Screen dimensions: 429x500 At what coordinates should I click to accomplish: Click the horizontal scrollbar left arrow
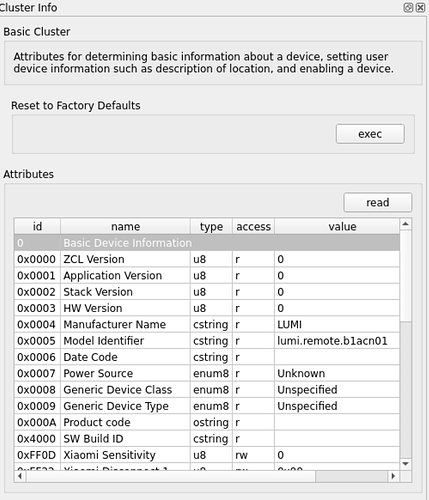pyautogui.click(x=20, y=476)
